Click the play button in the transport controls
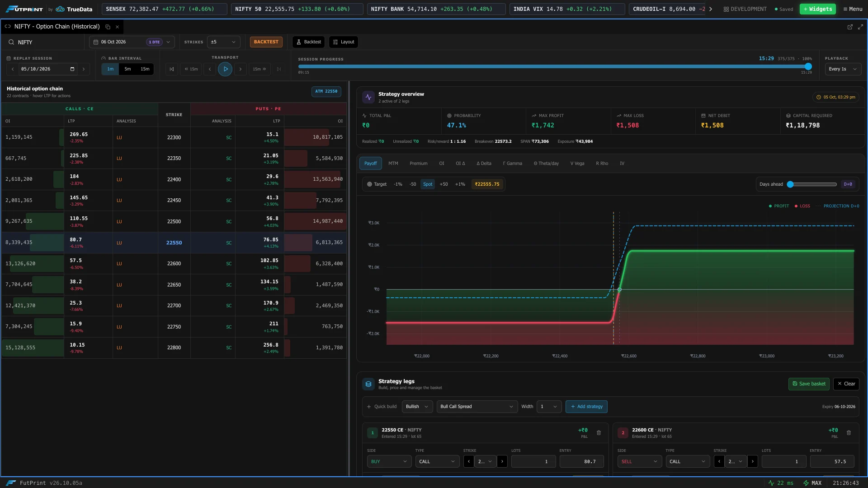868x488 pixels. 225,69
